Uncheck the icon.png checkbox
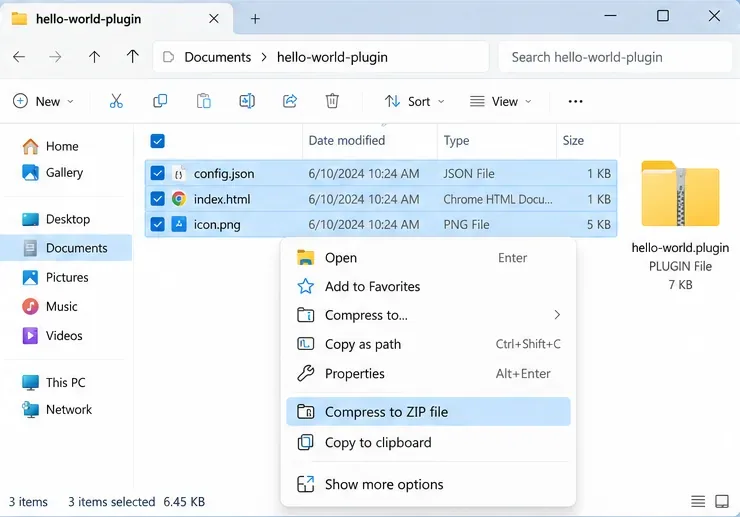Viewport: 740px width, 517px height. [x=158, y=224]
